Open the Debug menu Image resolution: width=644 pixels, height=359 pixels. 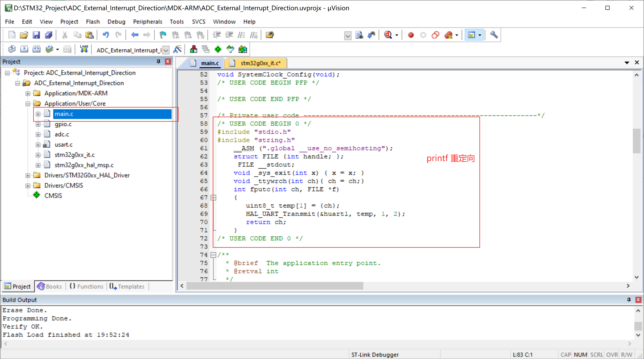(x=116, y=22)
